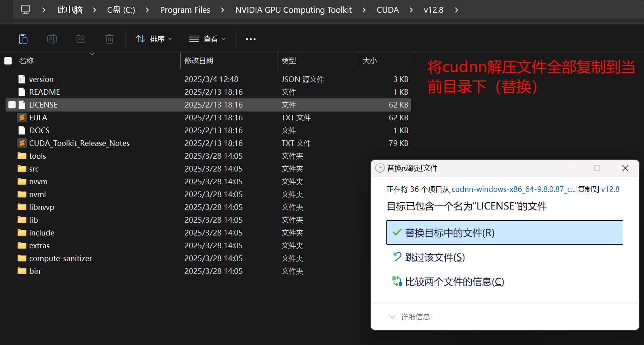
Task: Select the CUDA_Toolkit_Release_Notes file name
Action: coord(79,143)
